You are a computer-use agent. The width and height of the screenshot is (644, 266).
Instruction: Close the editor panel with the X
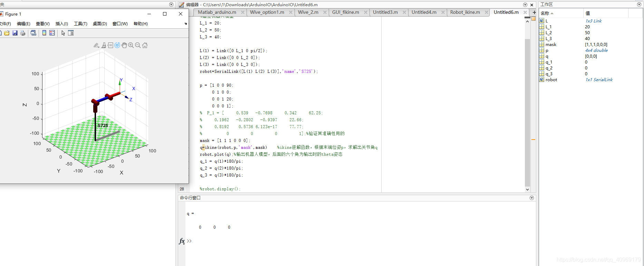click(x=532, y=5)
